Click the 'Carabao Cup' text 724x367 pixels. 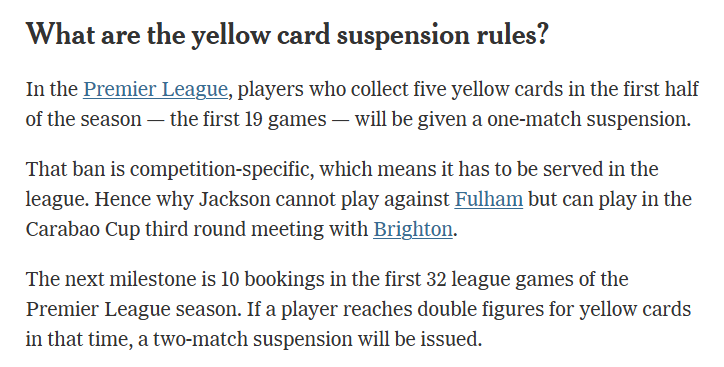click(x=83, y=229)
